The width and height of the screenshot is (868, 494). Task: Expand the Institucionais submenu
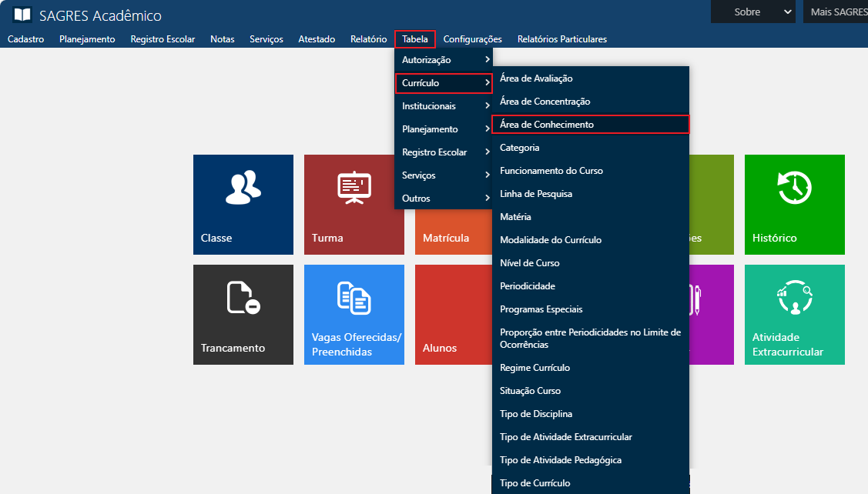[443, 106]
